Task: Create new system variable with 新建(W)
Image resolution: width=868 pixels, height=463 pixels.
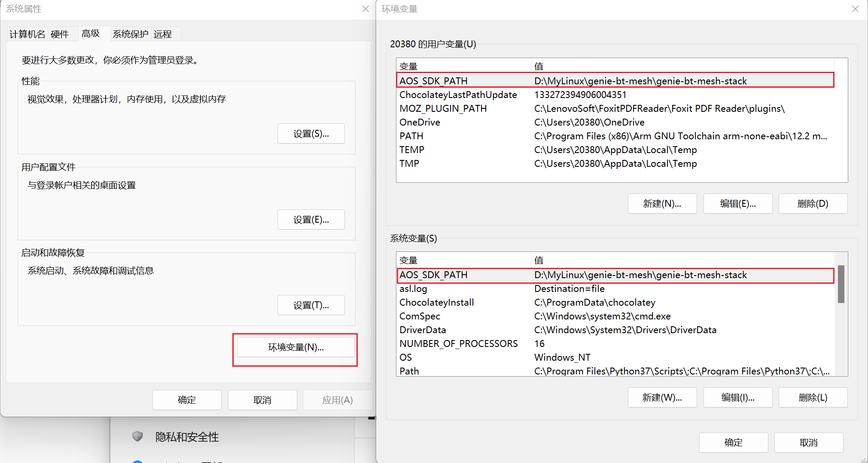Action: 662,398
